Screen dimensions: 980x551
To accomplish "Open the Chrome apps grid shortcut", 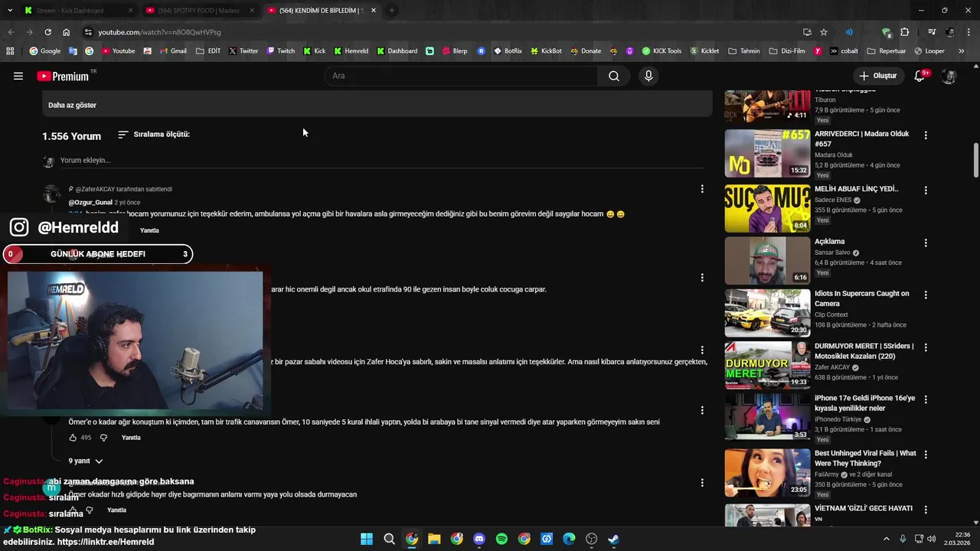I will [10, 51].
